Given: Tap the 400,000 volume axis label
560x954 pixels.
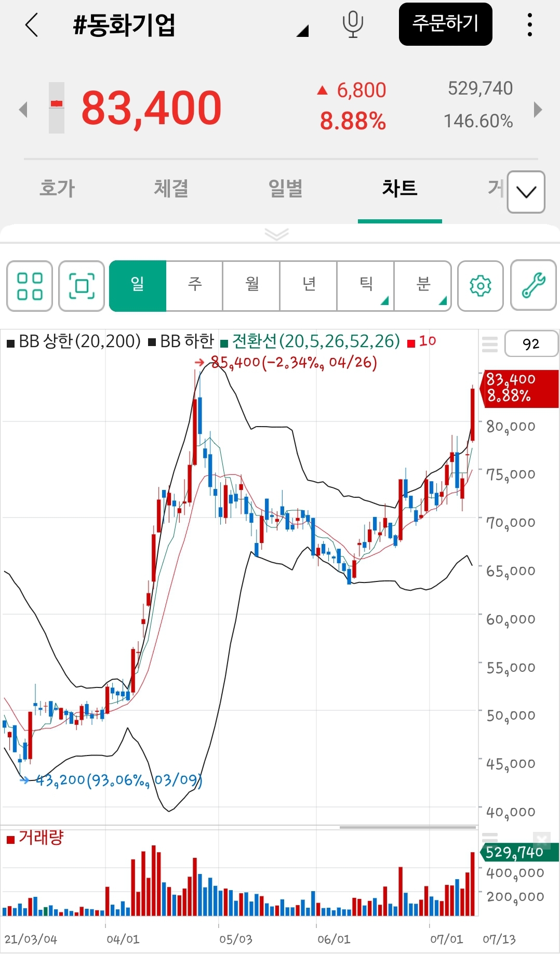Looking at the screenshot, I should coord(515,873).
